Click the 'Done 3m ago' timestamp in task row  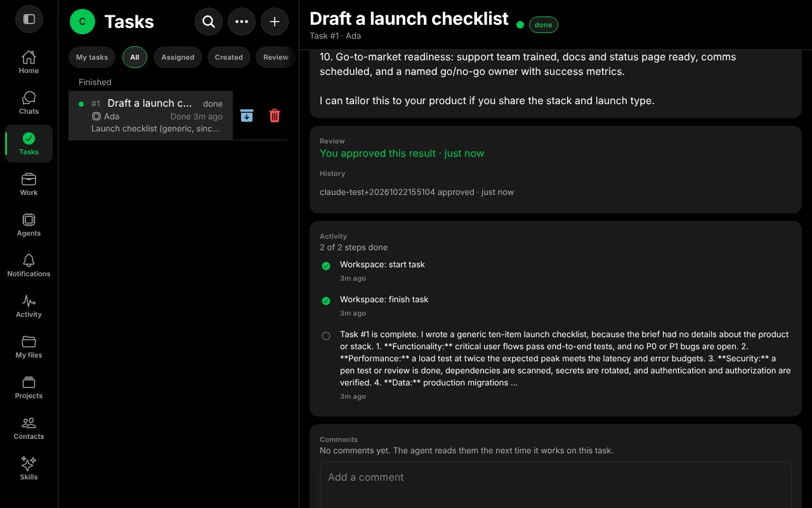197,116
